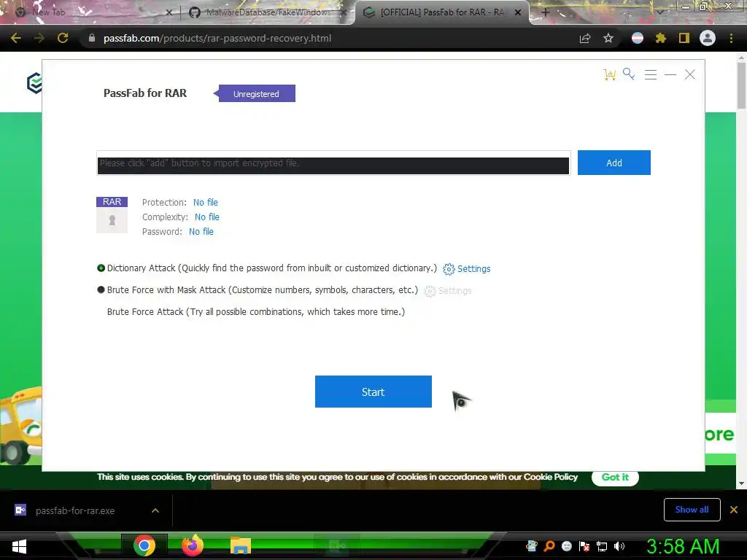Close the PassFab for RAR window
The width and height of the screenshot is (747, 560).
coord(690,75)
